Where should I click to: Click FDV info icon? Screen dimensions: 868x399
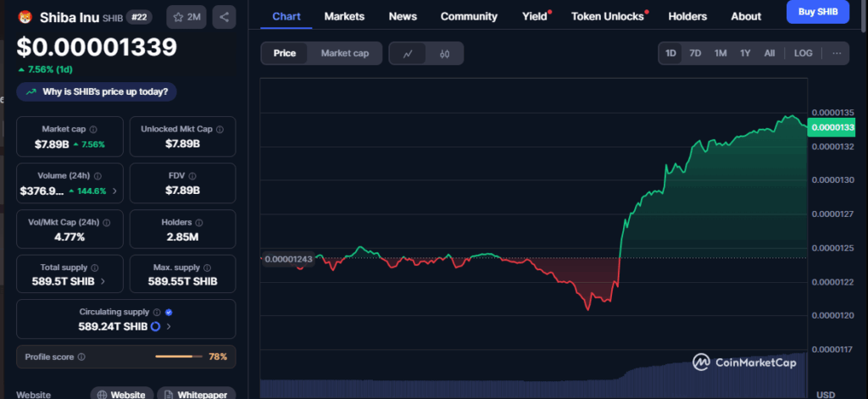click(192, 176)
